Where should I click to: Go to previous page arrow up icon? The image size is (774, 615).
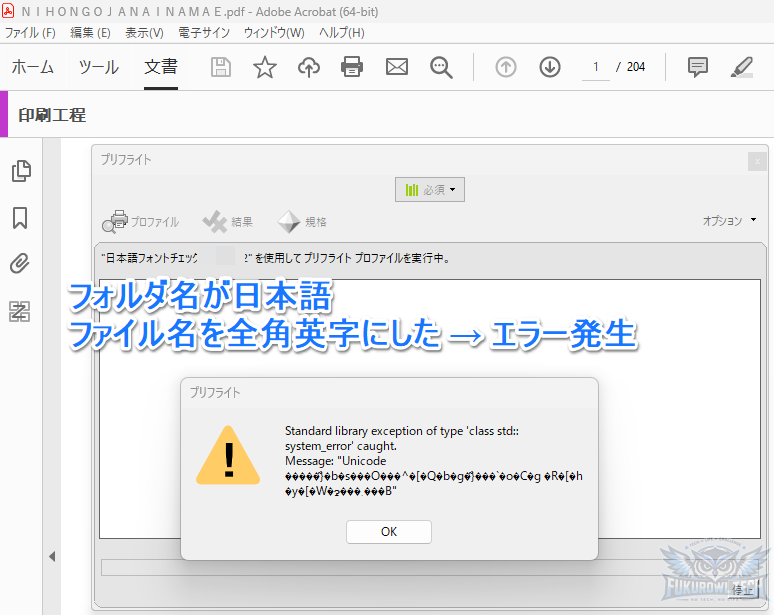505,67
